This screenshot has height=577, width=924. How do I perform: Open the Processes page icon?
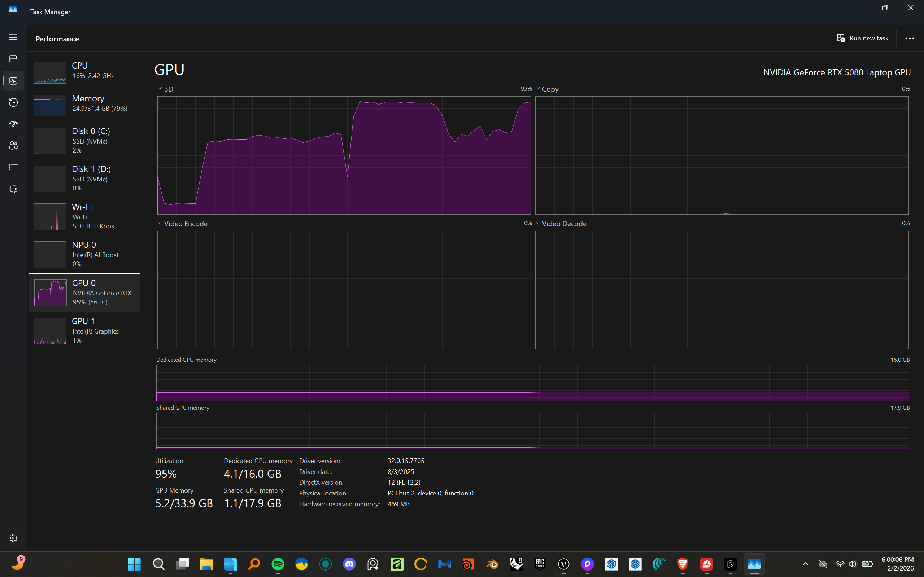pyautogui.click(x=13, y=59)
